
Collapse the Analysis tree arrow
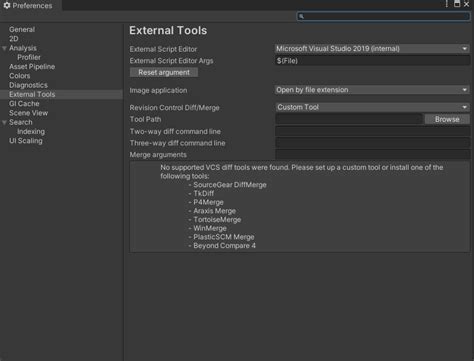click(x=4, y=48)
